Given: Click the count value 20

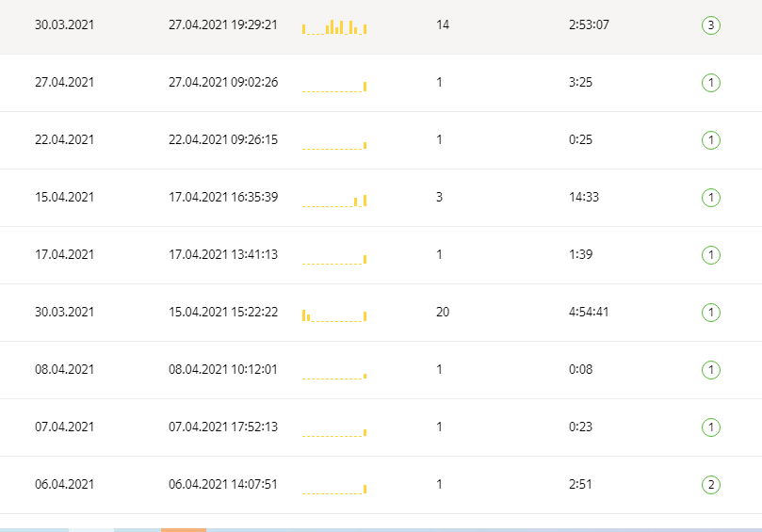Looking at the screenshot, I should click(443, 312).
